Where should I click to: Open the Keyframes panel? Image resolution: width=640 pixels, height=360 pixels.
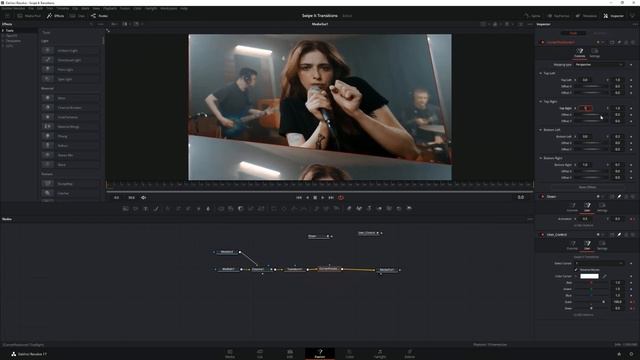pyautogui.click(x=558, y=16)
